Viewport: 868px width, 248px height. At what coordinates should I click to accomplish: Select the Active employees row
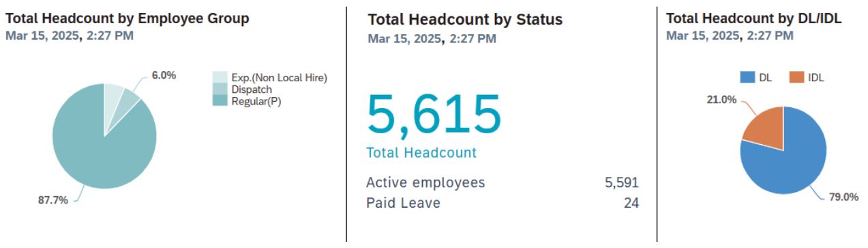[x=503, y=182]
